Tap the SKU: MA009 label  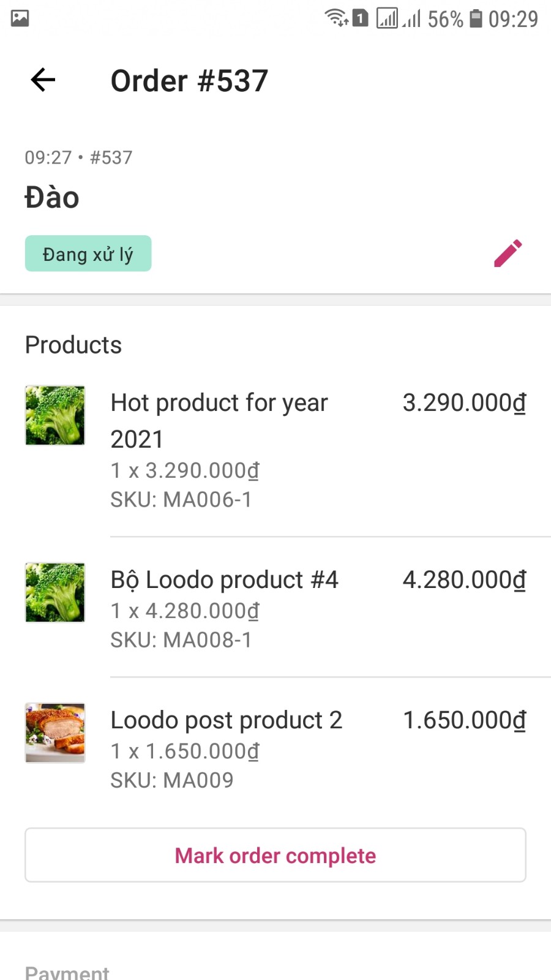[x=172, y=780]
